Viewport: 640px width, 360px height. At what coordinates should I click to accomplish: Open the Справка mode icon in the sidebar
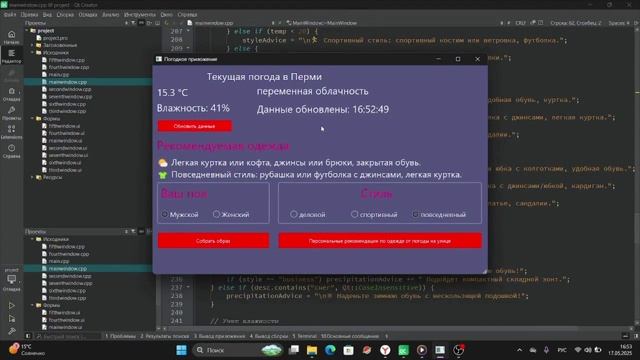point(11,151)
